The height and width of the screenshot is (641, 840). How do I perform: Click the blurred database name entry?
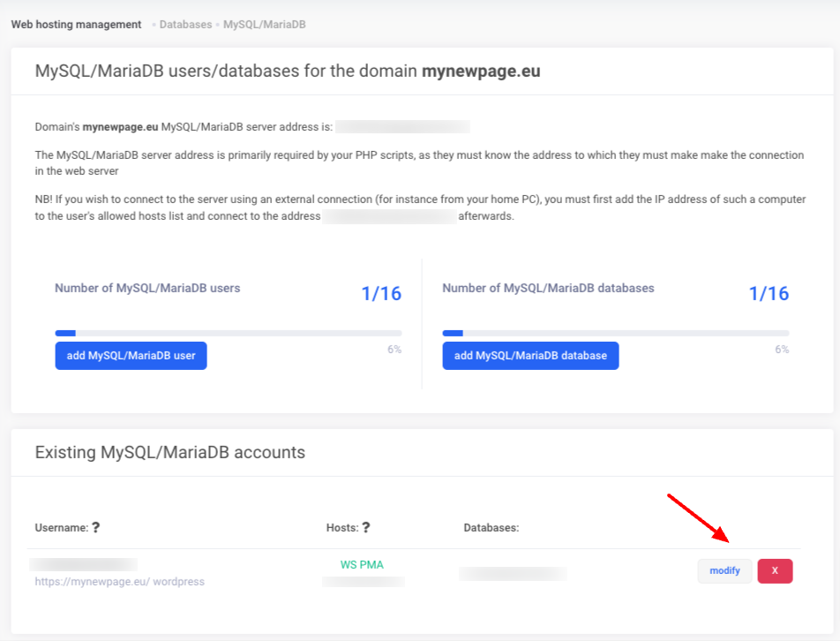click(512, 574)
